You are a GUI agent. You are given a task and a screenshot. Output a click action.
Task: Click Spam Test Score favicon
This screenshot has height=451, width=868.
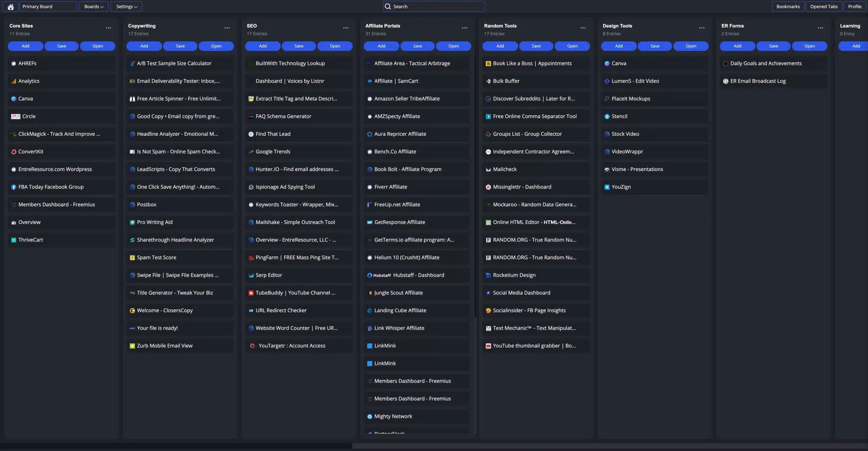(132, 258)
